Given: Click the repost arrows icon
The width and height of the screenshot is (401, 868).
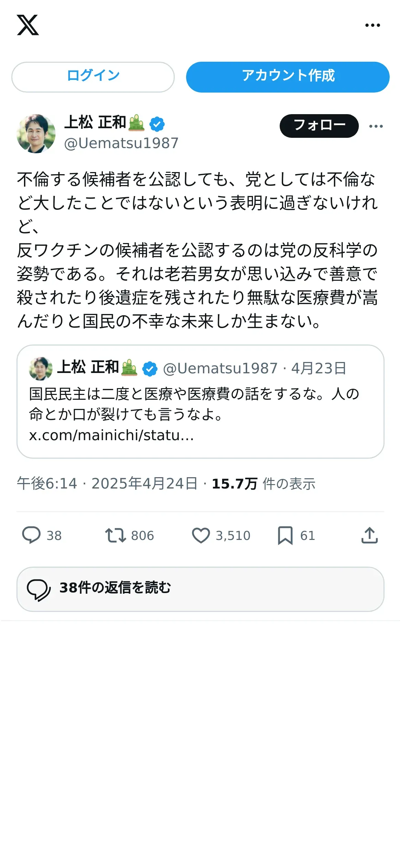Looking at the screenshot, I should pyautogui.click(x=115, y=535).
